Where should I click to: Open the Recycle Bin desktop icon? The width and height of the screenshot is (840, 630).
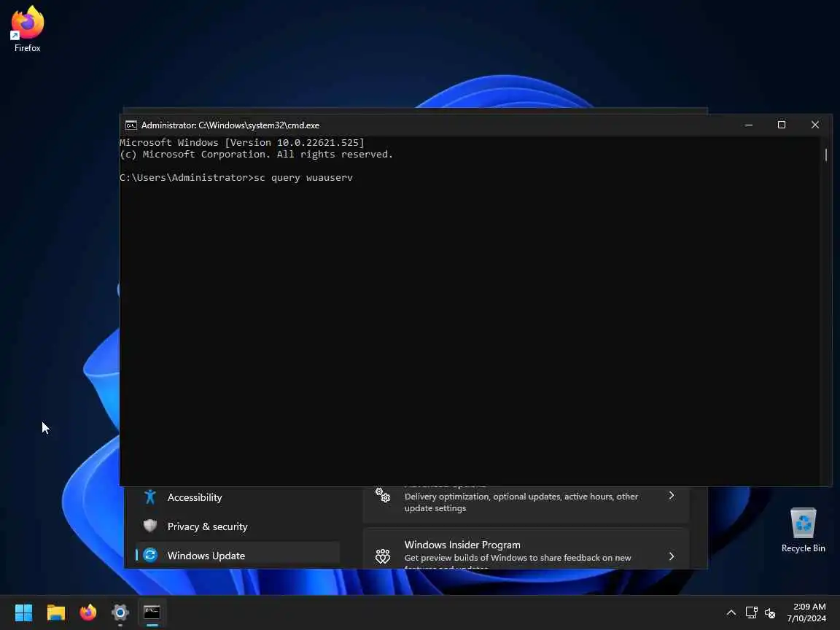(803, 530)
